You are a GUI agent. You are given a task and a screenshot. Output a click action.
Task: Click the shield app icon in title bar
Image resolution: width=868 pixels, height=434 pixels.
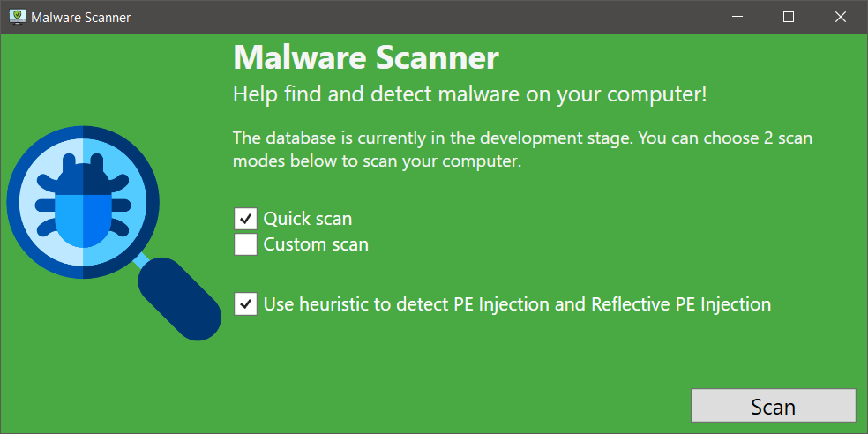tap(18, 17)
